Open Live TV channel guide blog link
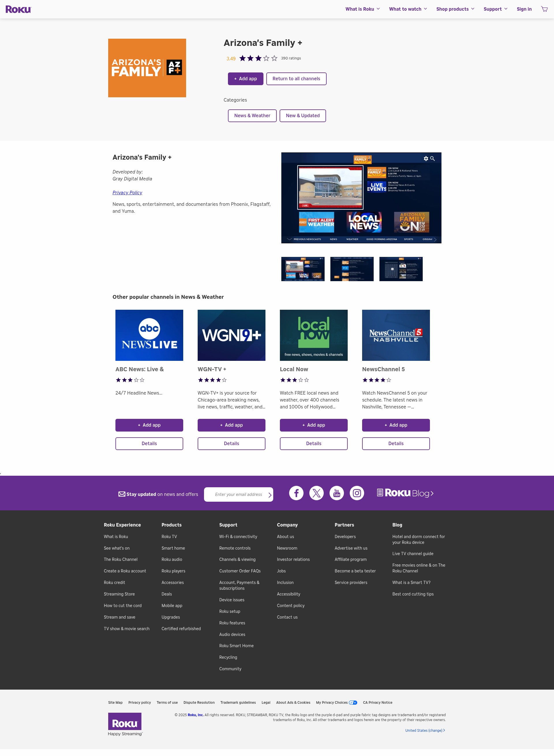Viewport: 554px width, 756px height. click(x=413, y=554)
